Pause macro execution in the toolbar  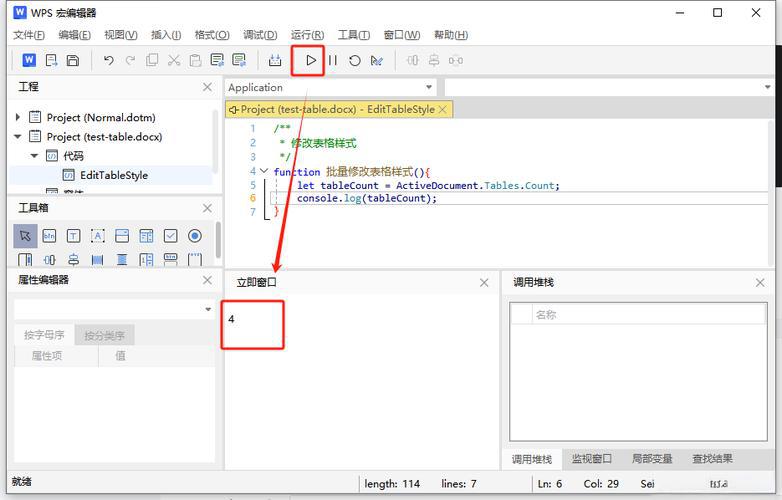coord(333,60)
